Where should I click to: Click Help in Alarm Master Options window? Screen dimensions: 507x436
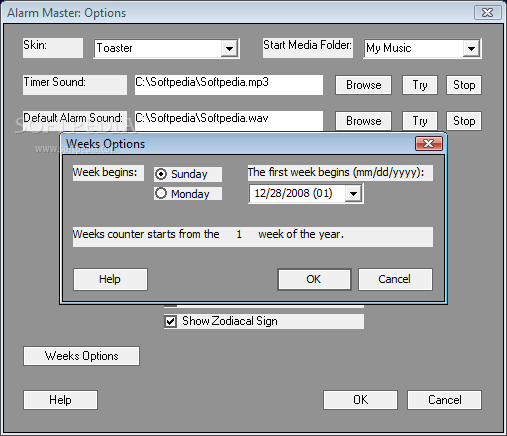[60, 400]
